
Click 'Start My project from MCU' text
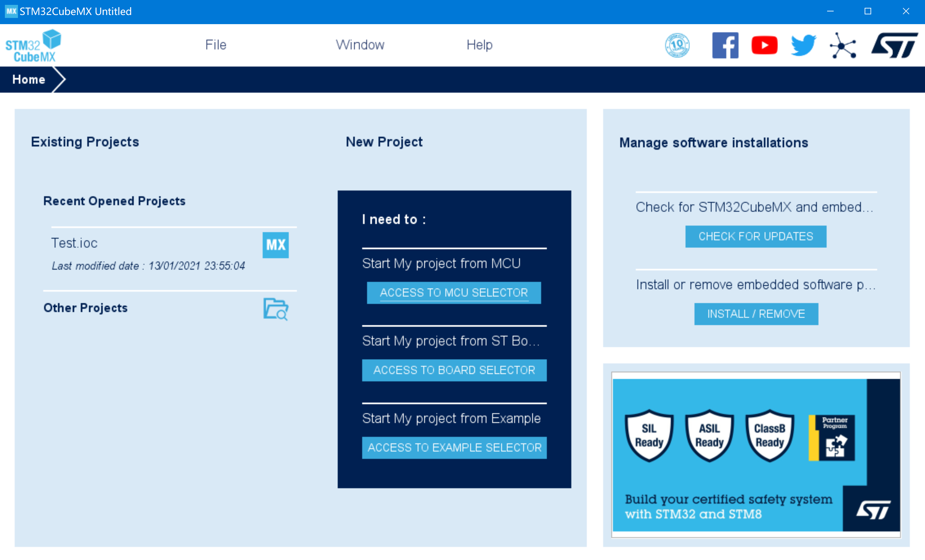(x=441, y=263)
